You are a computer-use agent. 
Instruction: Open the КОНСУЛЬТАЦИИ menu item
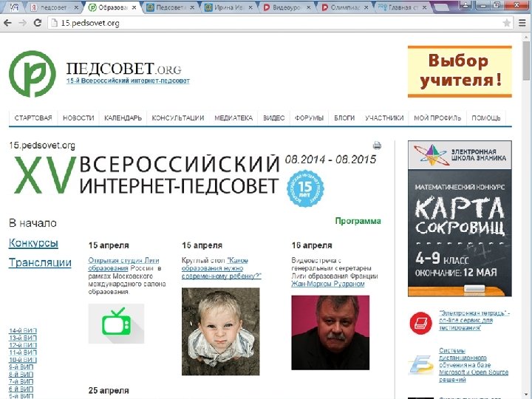tap(178, 117)
